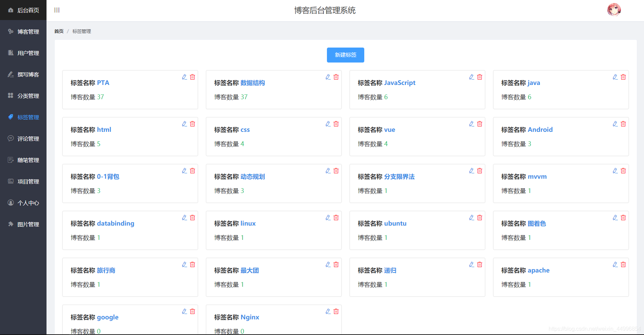Delete the vue tag
Screen dimensions: 644x335
[x=480, y=124]
